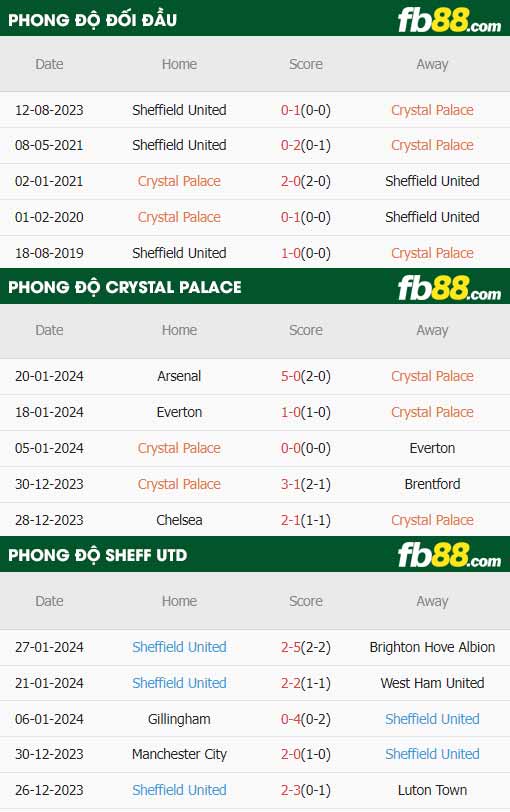This screenshot has width=510, height=812.
Task: Click Sheffield United away team on 02-01-2021
Action: point(432,181)
